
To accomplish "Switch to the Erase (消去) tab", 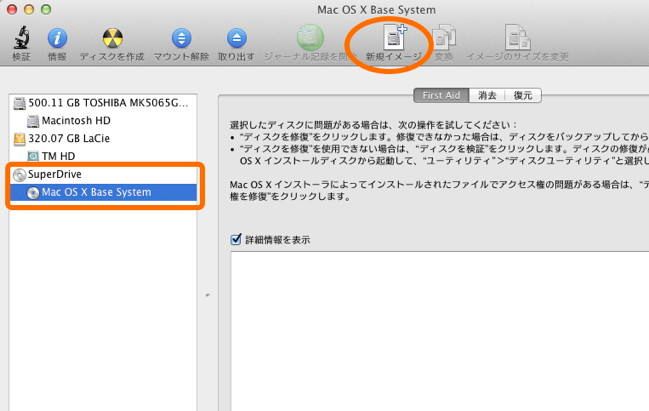I will click(487, 95).
